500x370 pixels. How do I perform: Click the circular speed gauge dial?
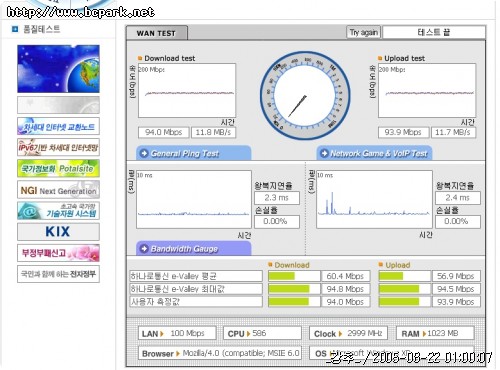305,95
